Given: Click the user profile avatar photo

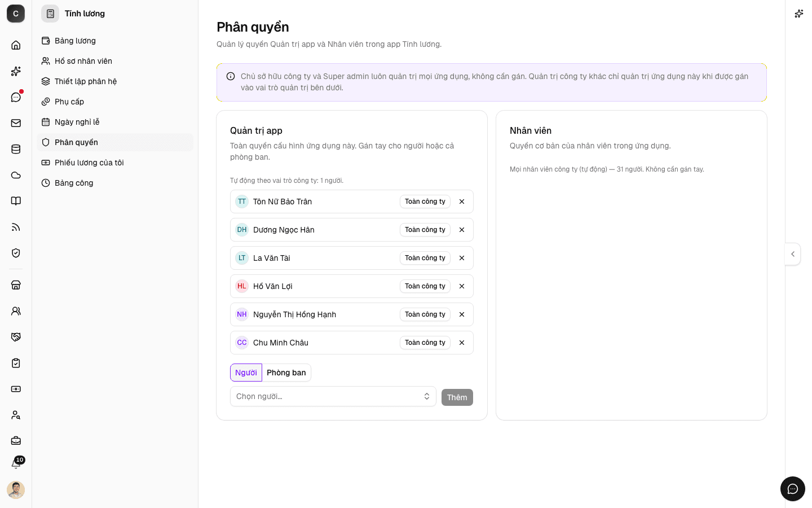Looking at the screenshot, I should tap(16, 490).
